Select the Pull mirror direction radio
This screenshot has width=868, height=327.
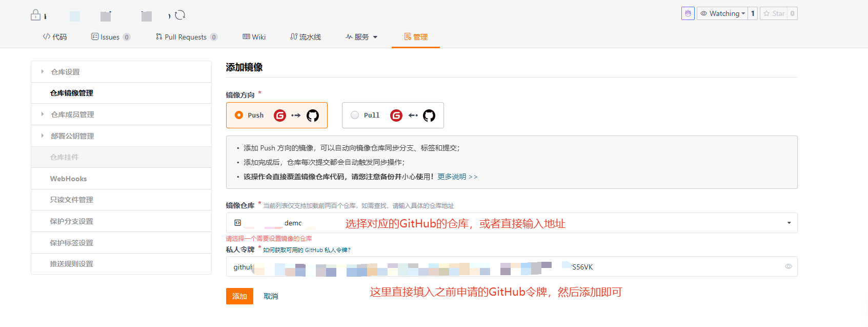(355, 115)
